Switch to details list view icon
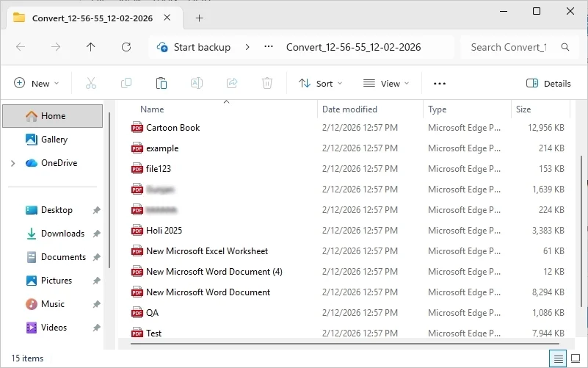Viewport: 588px width, 368px height. click(x=558, y=358)
